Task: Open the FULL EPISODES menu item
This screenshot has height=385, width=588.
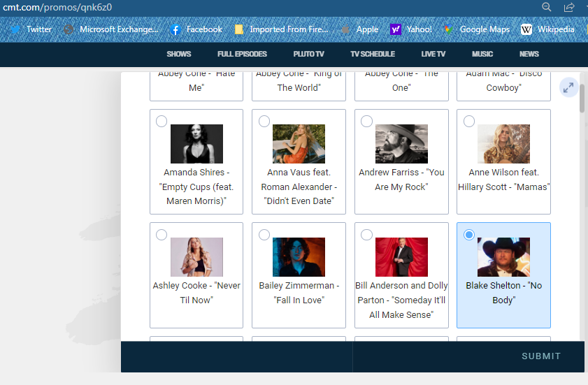Action: 242,54
